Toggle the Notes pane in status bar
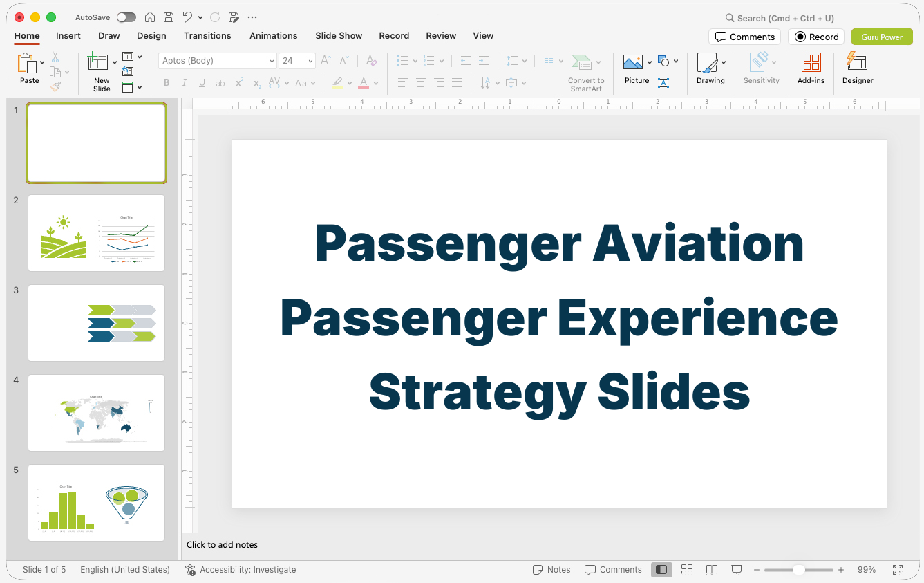 (x=551, y=570)
